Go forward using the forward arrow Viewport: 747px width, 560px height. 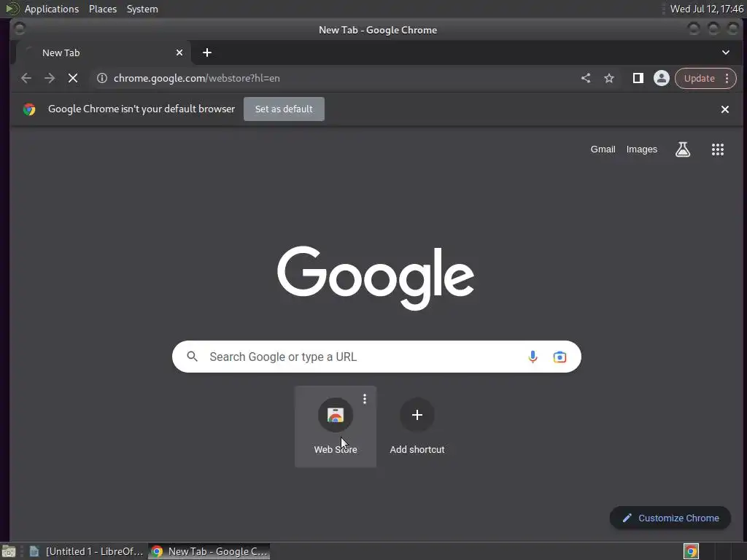[x=50, y=78]
